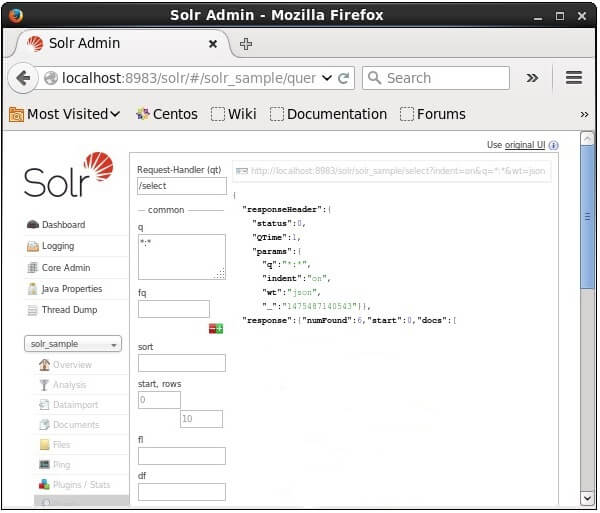
Task: Click the Firefox Search box
Action: [436, 78]
